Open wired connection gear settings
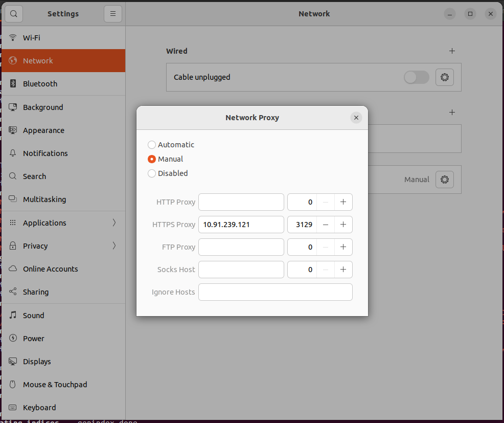This screenshot has height=423, width=504. coord(444,77)
